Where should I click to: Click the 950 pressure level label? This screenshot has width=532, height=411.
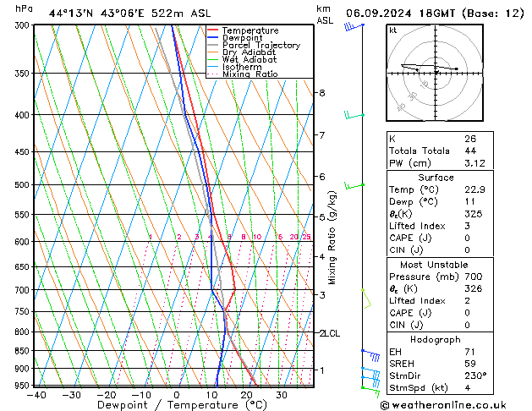click(24, 386)
